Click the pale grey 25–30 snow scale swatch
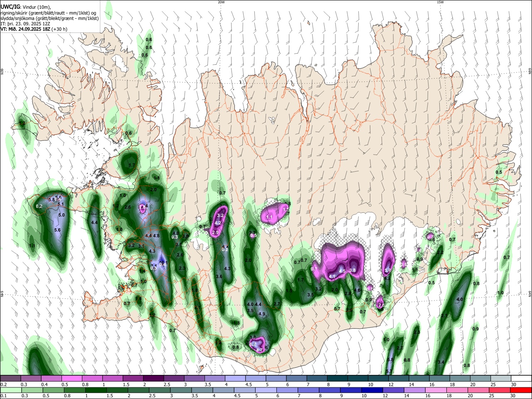The image size is (532, 399). (500, 378)
